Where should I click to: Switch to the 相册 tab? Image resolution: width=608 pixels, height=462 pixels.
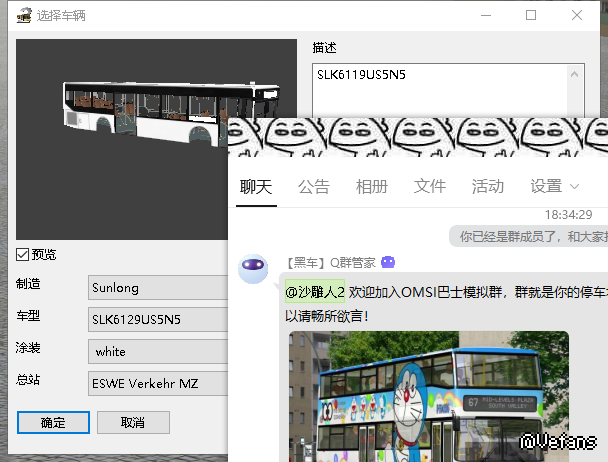pyautogui.click(x=372, y=187)
